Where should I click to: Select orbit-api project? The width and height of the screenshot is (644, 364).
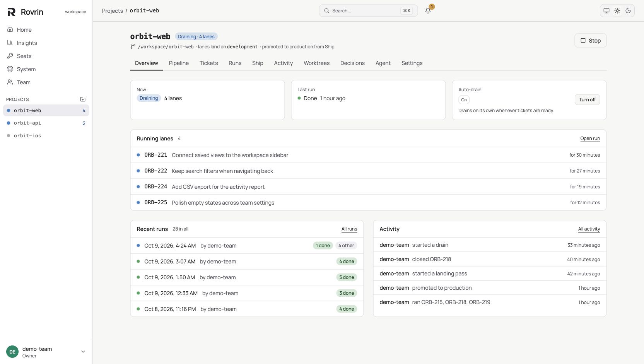click(x=46, y=123)
